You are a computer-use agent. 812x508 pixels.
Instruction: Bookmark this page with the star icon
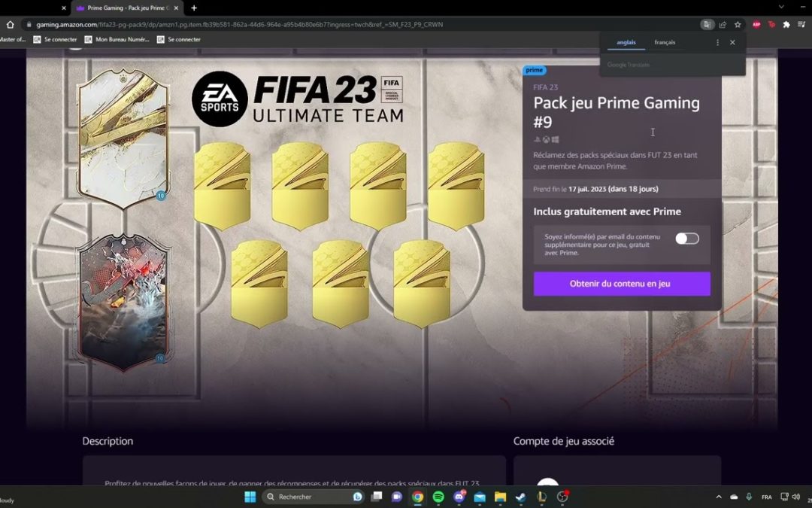[x=738, y=24]
